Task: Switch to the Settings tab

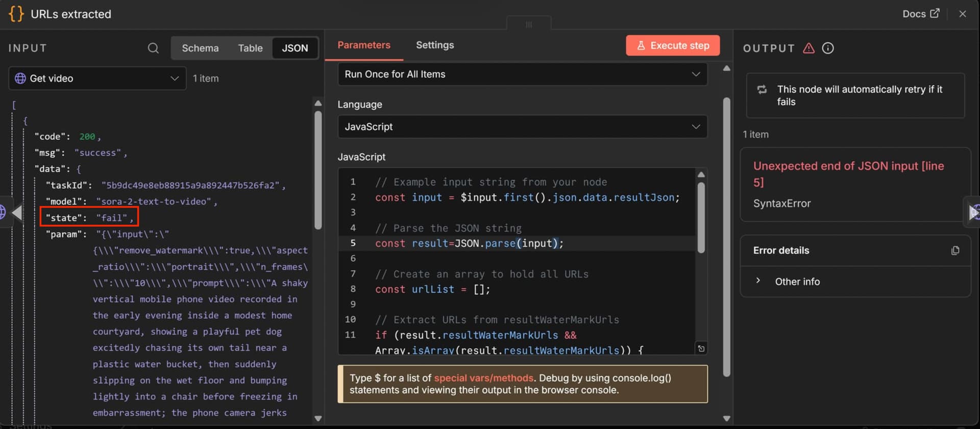Action: pos(434,45)
